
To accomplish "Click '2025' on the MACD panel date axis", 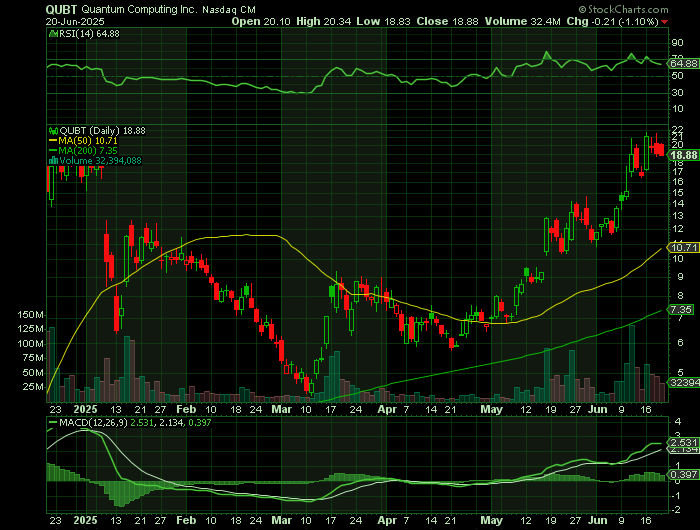I will (85, 520).
